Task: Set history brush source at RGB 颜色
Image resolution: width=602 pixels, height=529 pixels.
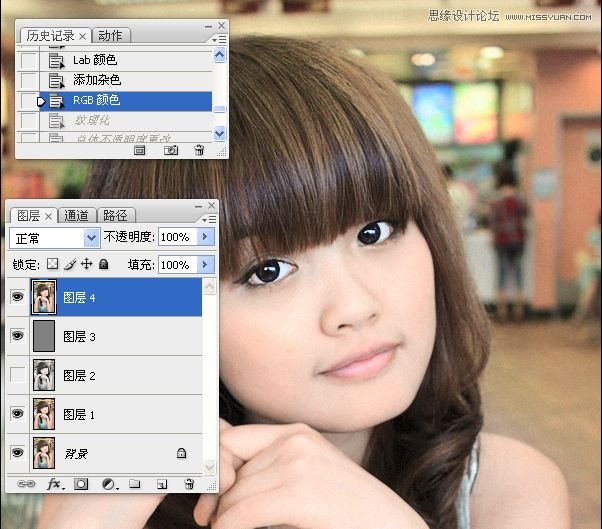Action: [x=29, y=101]
